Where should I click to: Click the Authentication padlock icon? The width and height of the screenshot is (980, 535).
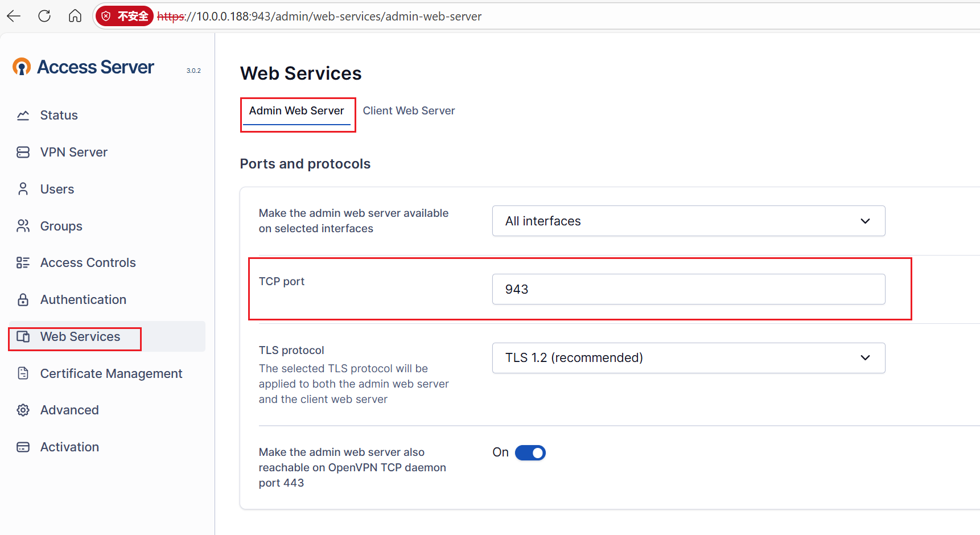(x=23, y=300)
